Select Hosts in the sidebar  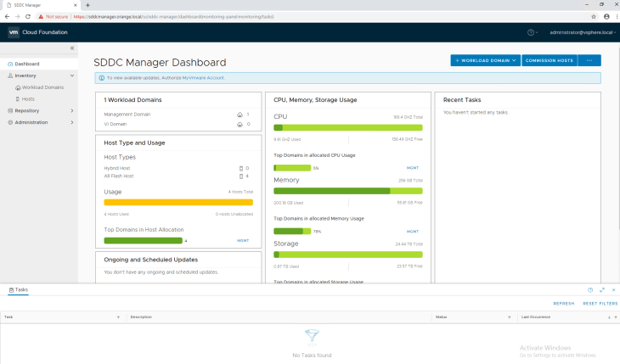[x=29, y=99]
